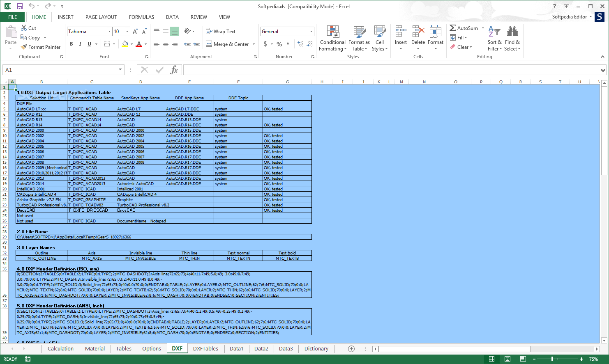The width and height of the screenshot is (609, 364).
Task: Expand the Name Box dropdown
Action: [x=120, y=70]
